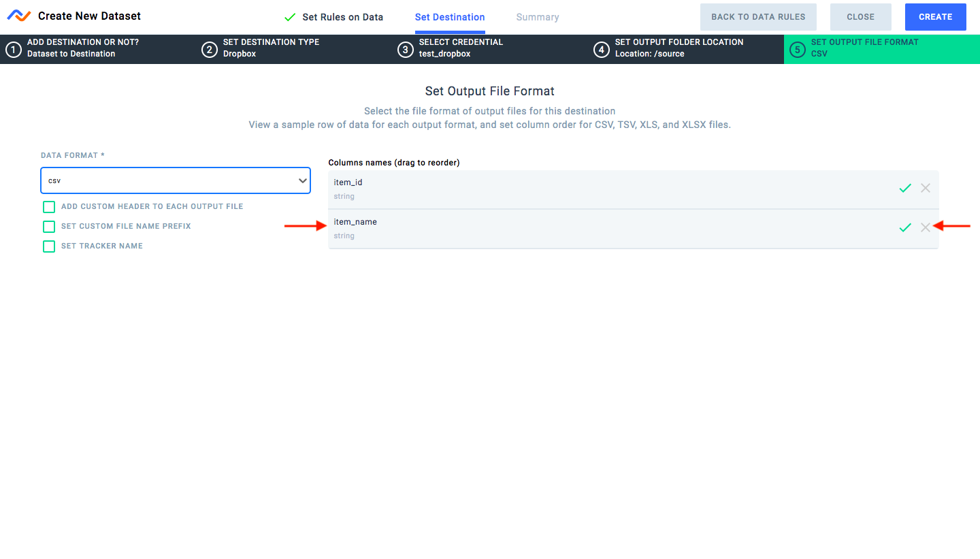Open the Data Format dropdown showing csv
The height and width of the screenshot is (559, 980).
pyautogui.click(x=176, y=181)
